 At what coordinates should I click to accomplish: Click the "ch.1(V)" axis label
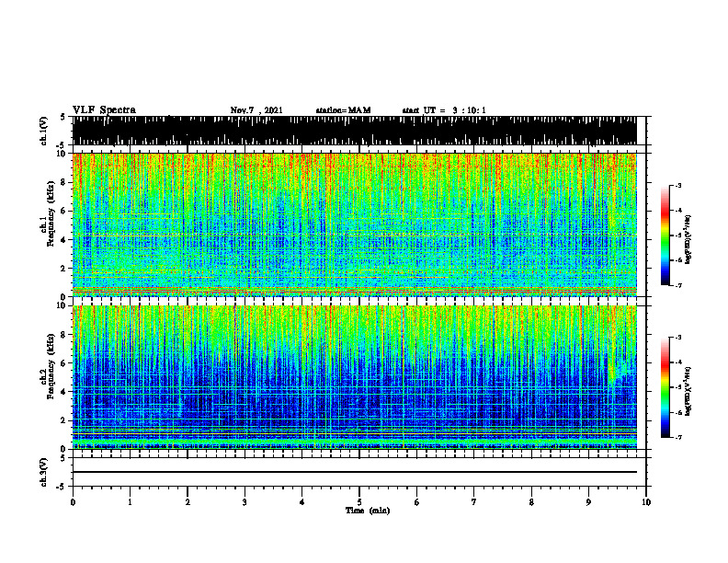(44, 131)
